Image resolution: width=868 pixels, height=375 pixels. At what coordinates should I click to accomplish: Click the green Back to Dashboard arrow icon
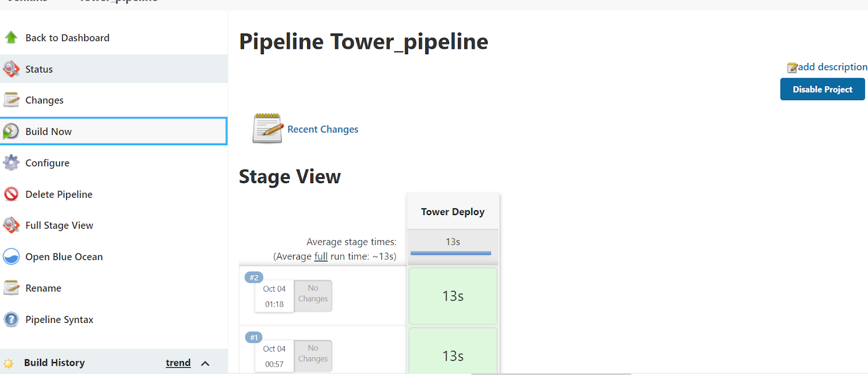[11, 37]
